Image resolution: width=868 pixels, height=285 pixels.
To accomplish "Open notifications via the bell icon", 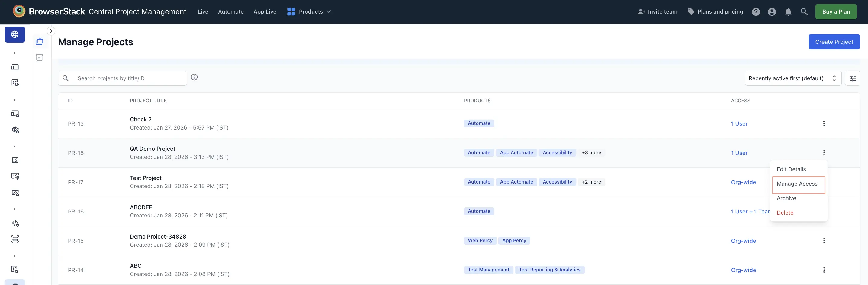I will click(x=788, y=11).
